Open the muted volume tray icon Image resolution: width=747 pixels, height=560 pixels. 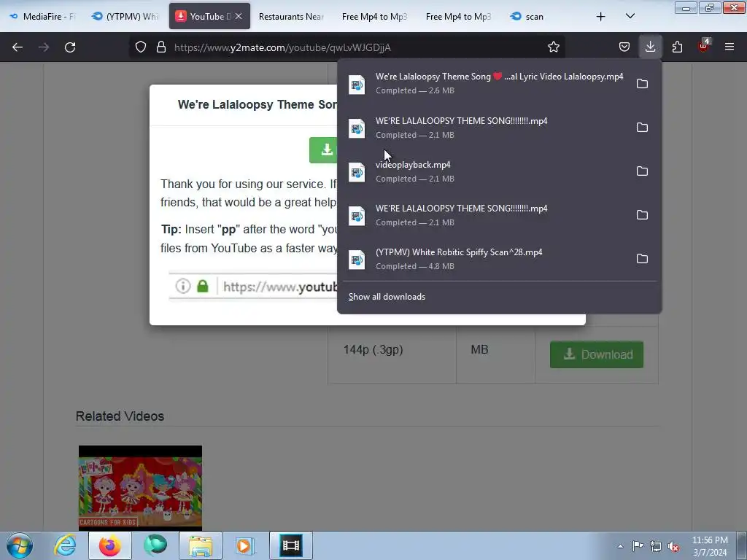673,546
